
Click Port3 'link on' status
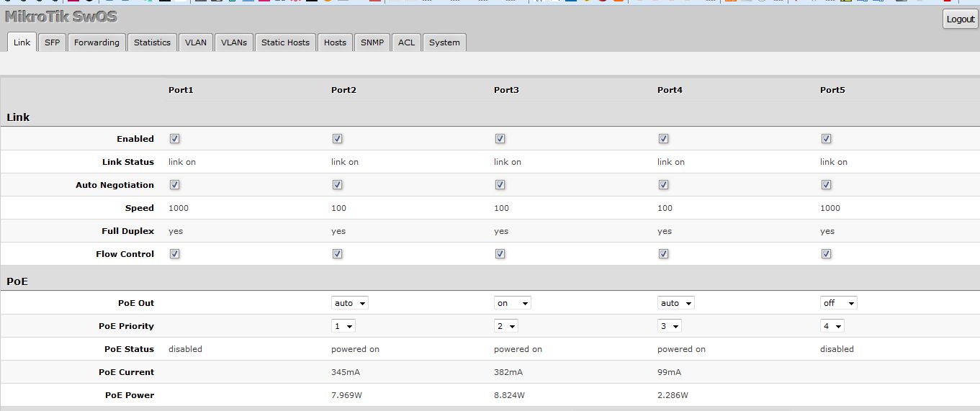pyautogui.click(x=508, y=162)
